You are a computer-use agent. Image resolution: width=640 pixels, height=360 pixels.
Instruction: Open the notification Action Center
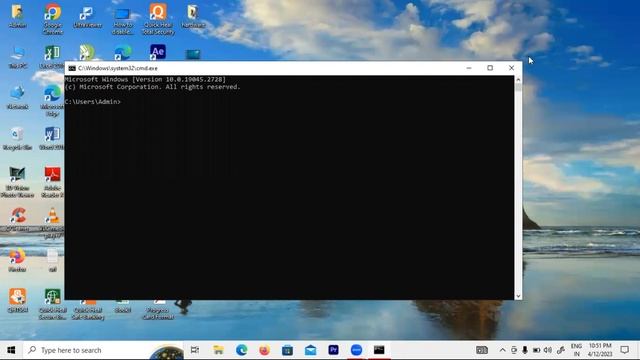pos(624,350)
